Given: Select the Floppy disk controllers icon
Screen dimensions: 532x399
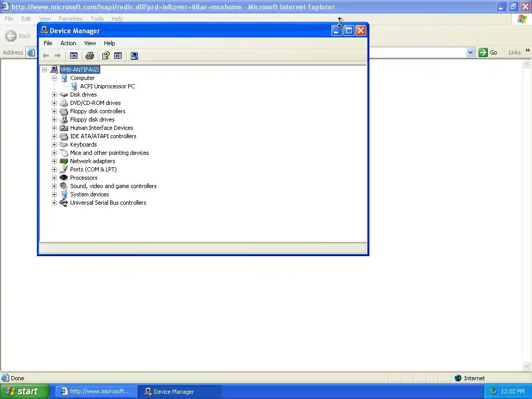Looking at the screenshot, I should 64,111.
